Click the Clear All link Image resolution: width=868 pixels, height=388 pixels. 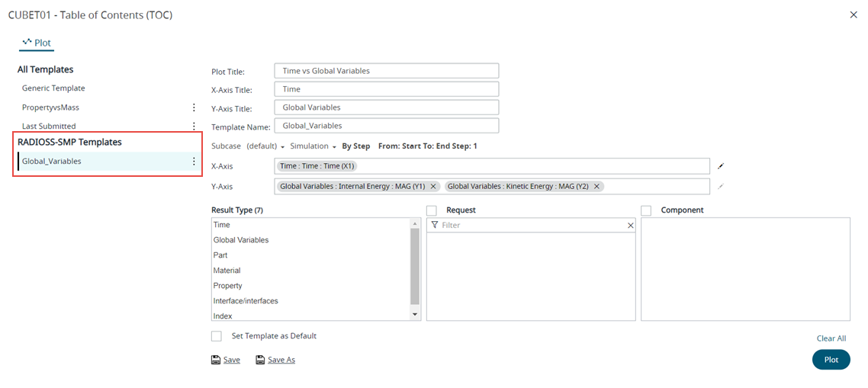coord(831,338)
